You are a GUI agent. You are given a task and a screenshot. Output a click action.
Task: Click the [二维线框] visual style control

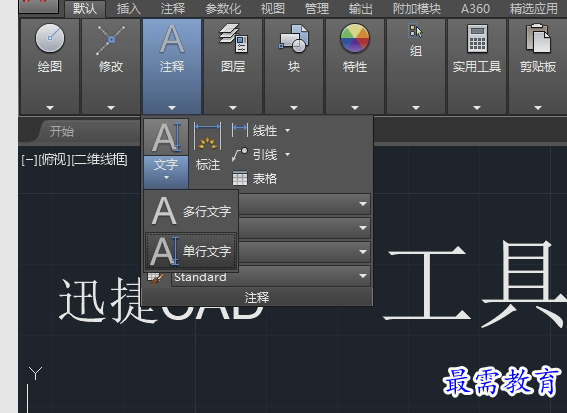tap(100, 159)
